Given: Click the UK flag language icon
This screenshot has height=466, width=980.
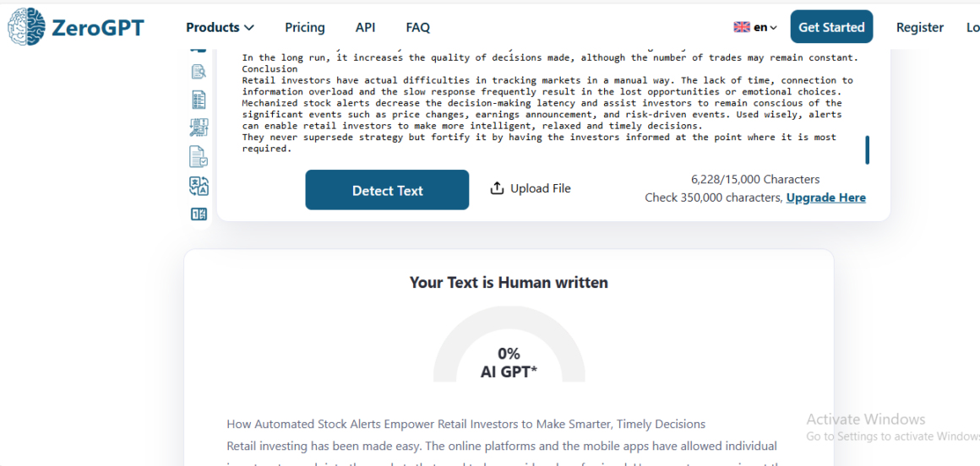Looking at the screenshot, I should pyautogui.click(x=742, y=27).
